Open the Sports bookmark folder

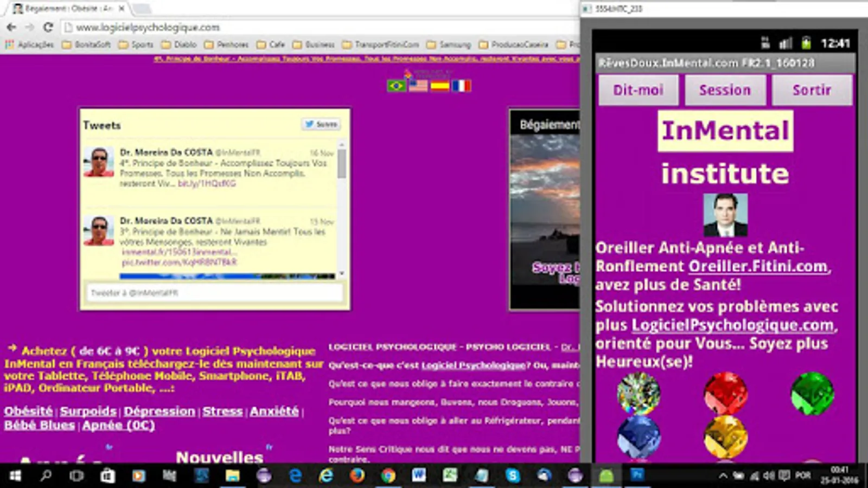pyautogui.click(x=136, y=44)
